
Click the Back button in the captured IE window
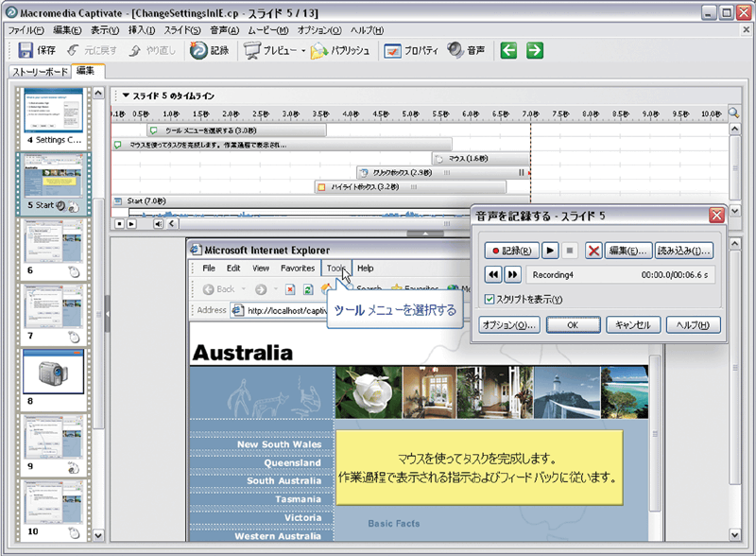[x=220, y=289]
